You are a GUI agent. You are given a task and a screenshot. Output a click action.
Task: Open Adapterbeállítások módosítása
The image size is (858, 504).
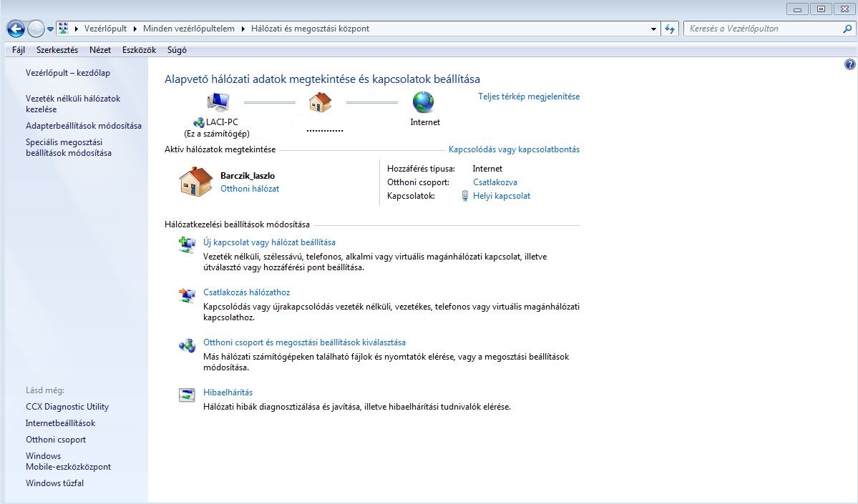click(x=84, y=126)
